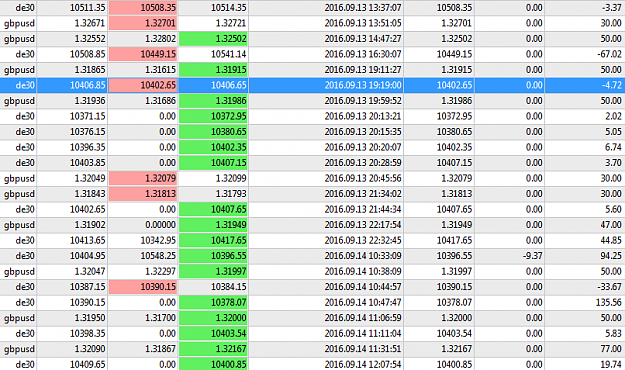Click the open price 1.32047
The height and width of the screenshot is (370, 625).
(x=90, y=272)
